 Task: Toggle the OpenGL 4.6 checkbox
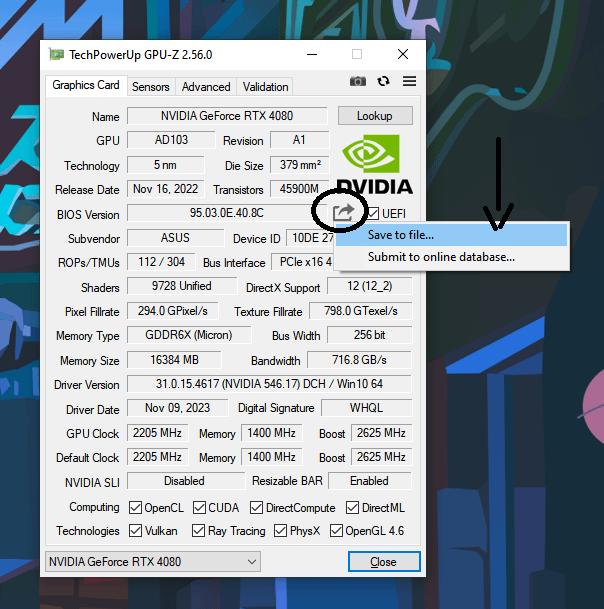click(x=336, y=531)
